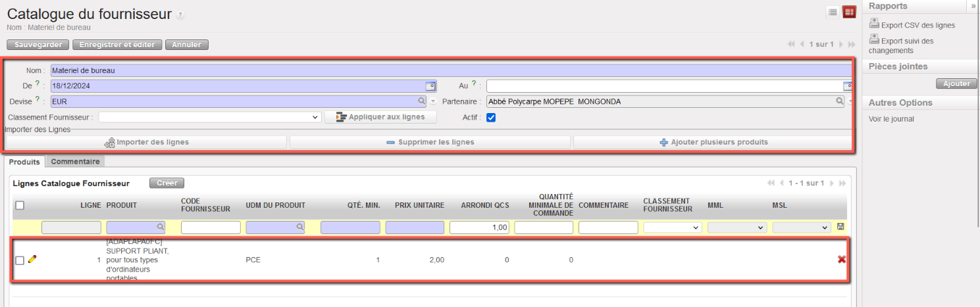
Task: Click the Sauvegarder button
Action: [38, 45]
